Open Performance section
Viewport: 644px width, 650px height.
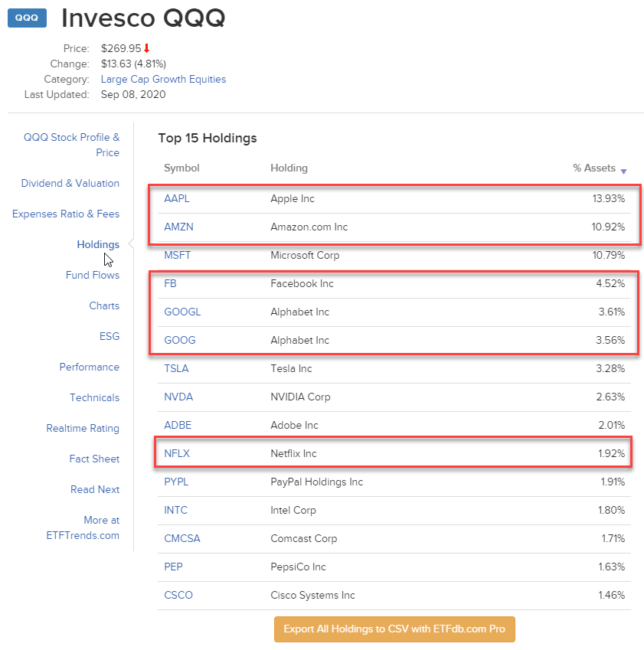pyautogui.click(x=89, y=367)
